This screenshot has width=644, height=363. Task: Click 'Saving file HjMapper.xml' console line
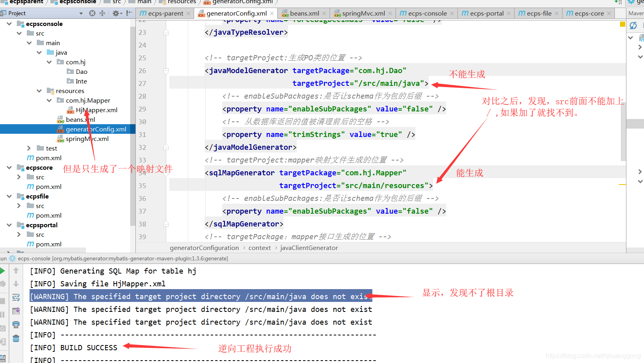(97, 284)
